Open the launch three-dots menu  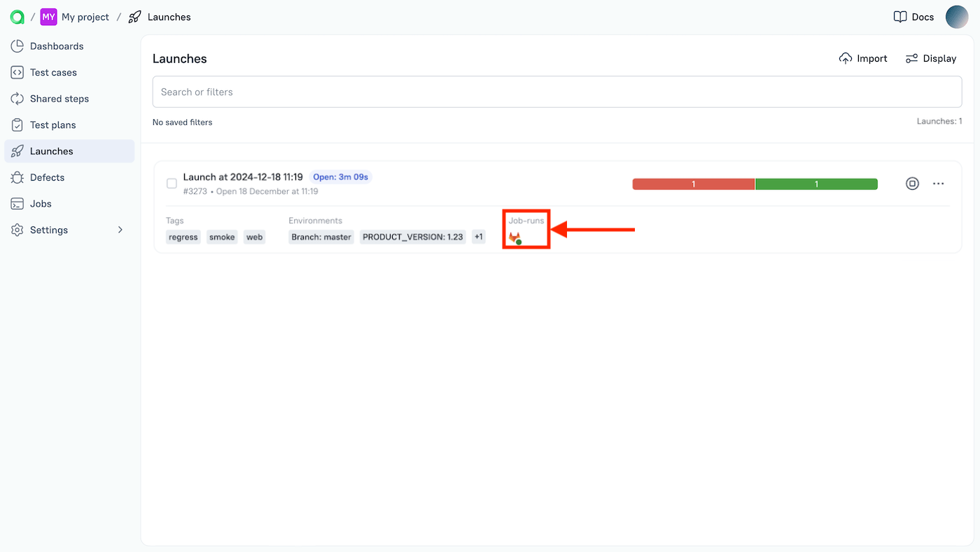point(938,184)
